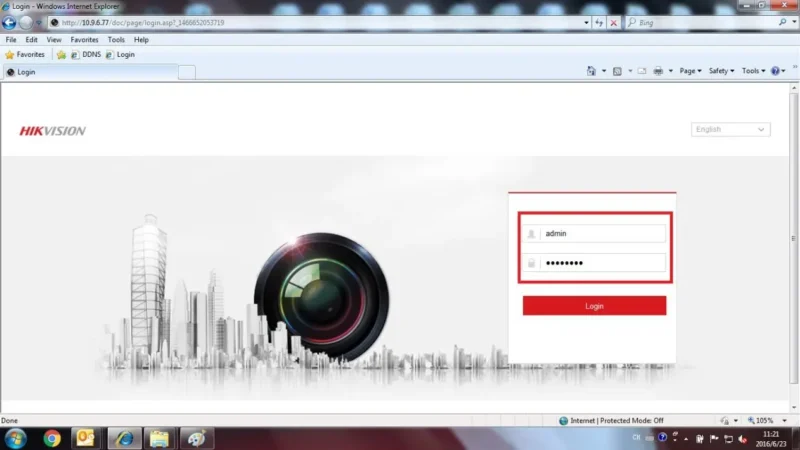Click the Read Mail icon in command bar

[642, 71]
